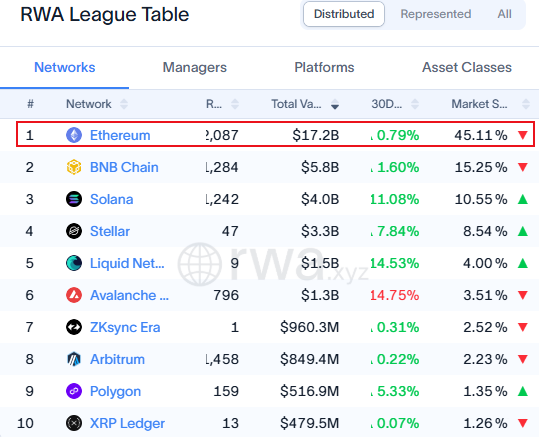Sort by the Network column arrows
Viewport: 539px width, 437px height.
click(x=124, y=104)
